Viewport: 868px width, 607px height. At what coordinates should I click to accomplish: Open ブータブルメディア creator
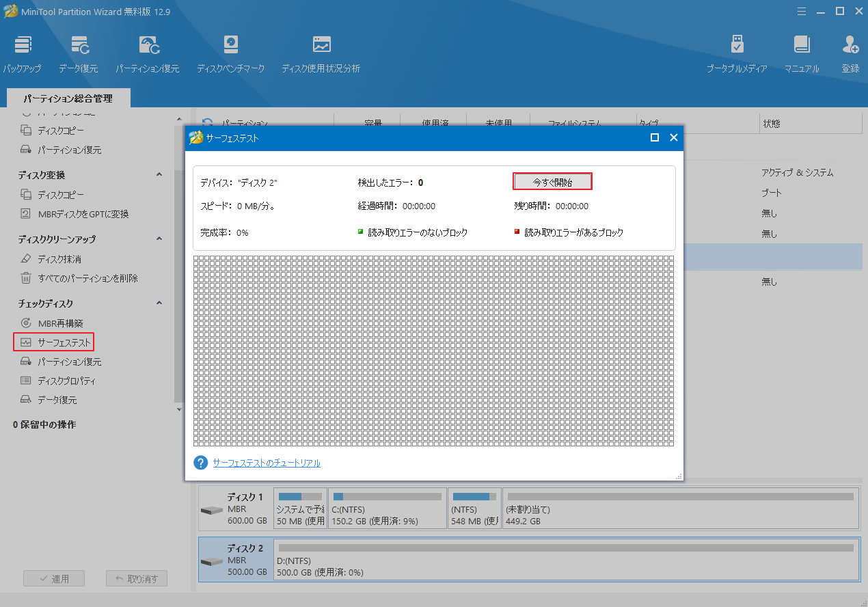pyautogui.click(x=737, y=54)
